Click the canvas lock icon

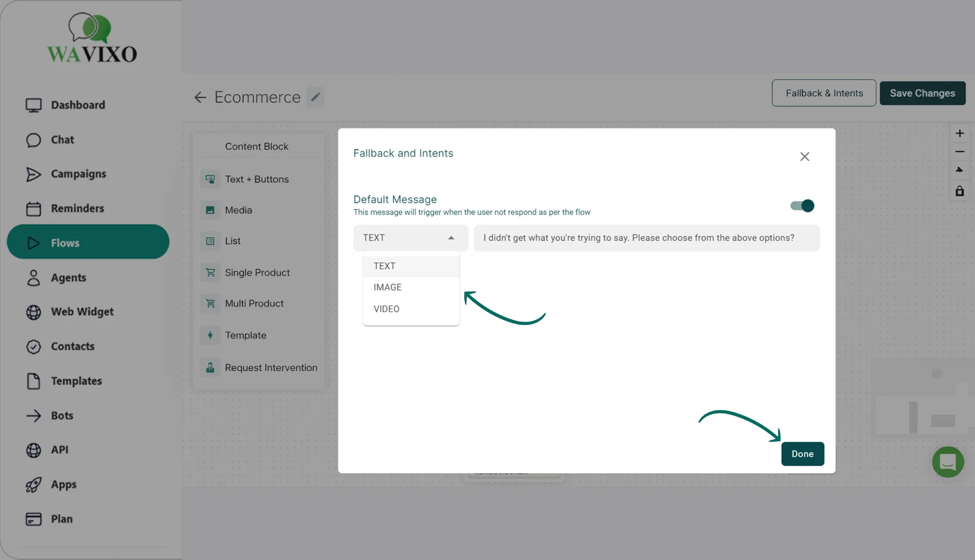click(959, 191)
